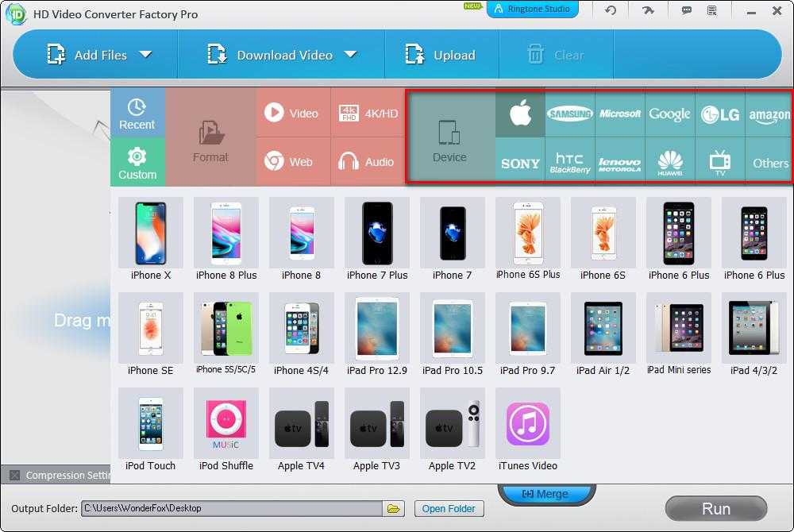Select the iPad Pro 12.9 profile
This screenshot has height=532, width=794.
(x=376, y=334)
